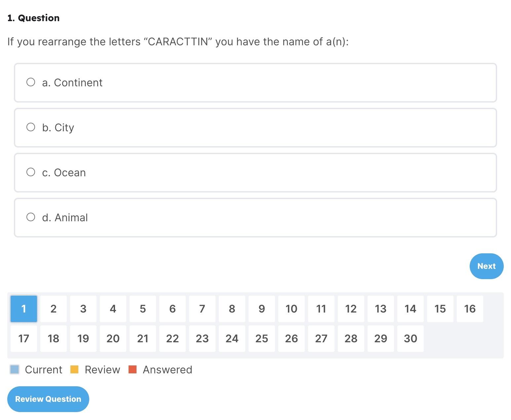
Task: Open question 17 in the navigator
Action: 24,339
